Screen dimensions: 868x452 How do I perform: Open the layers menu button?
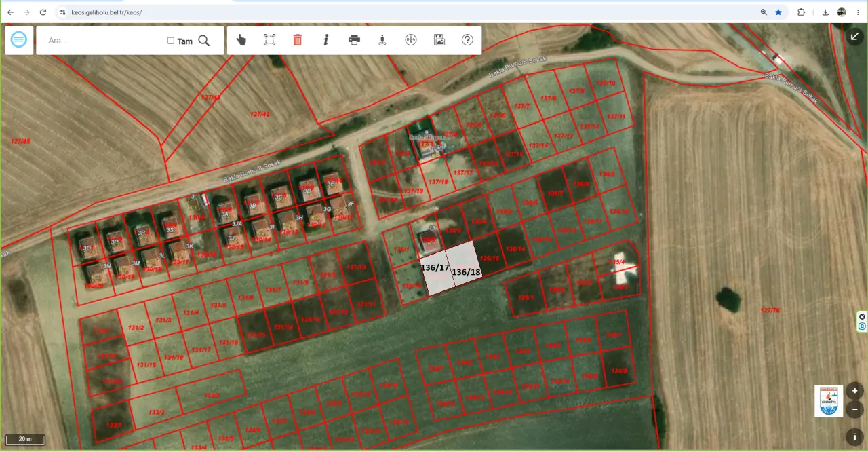click(x=19, y=40)
